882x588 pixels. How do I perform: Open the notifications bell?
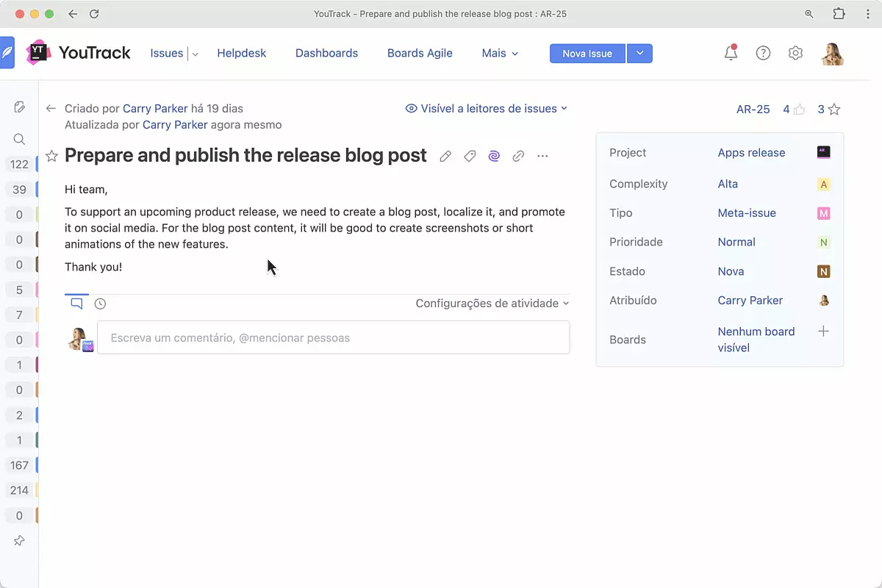(731, 53)
